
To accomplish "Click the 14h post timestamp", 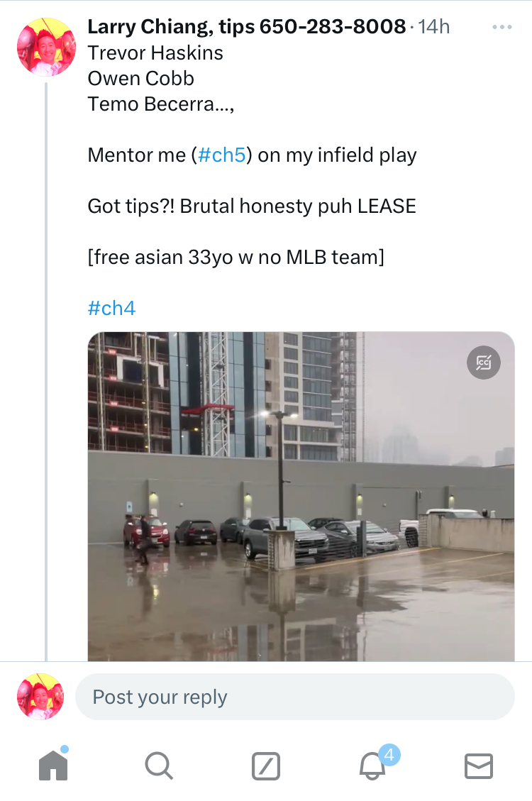I will tap(434, 27).
